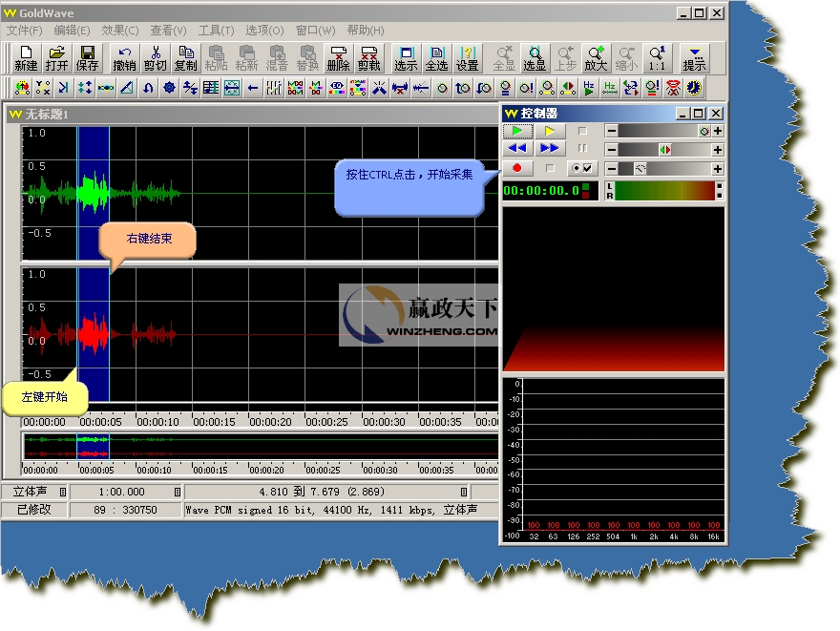Open a file with the 打开 icon
Image resolution: width=840 pixels, height=631 pixels.
(x=56, y=58)
